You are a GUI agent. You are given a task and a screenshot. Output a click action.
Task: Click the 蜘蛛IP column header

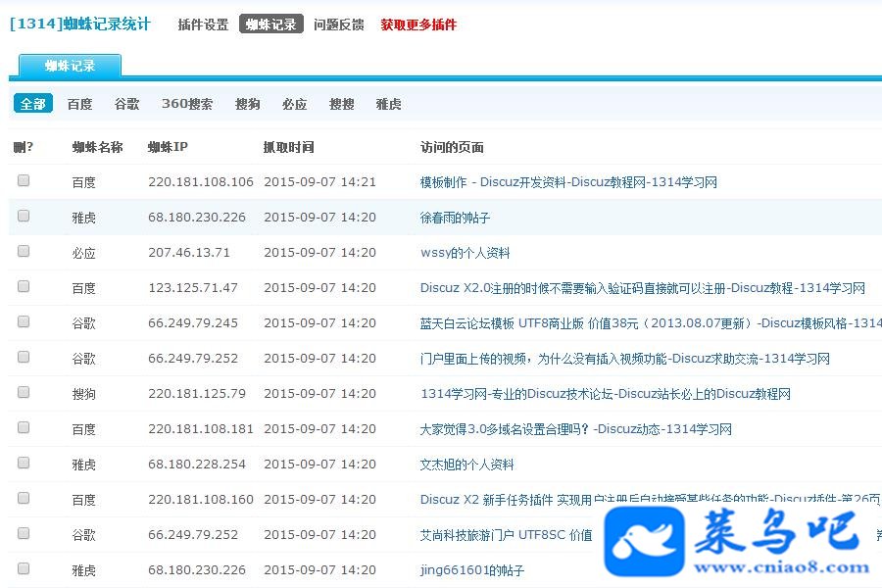pyautogui.click(x=168, y=147)
